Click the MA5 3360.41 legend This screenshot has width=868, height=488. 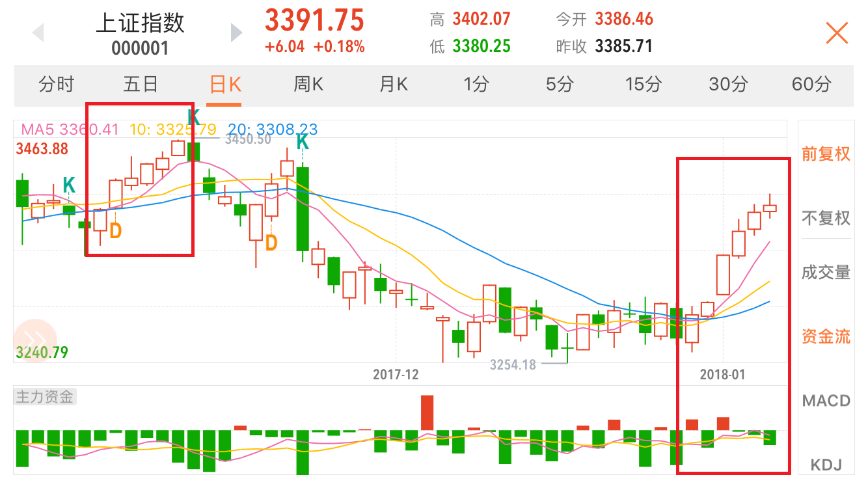(x=70, y=129)
